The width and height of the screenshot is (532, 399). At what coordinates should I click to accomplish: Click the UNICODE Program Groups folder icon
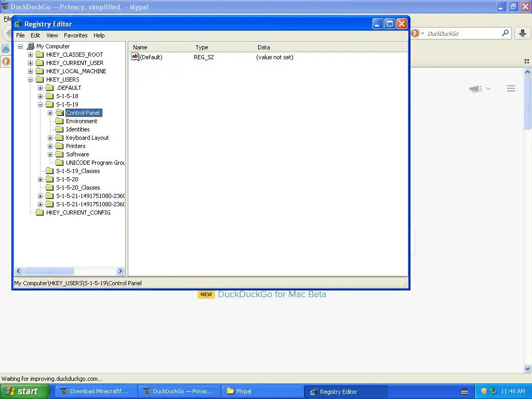click(60, 163)
